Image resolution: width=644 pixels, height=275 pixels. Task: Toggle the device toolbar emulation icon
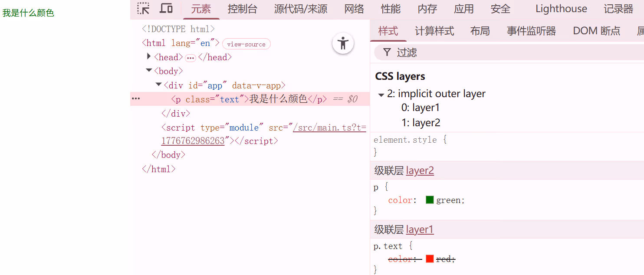[166, 9]
